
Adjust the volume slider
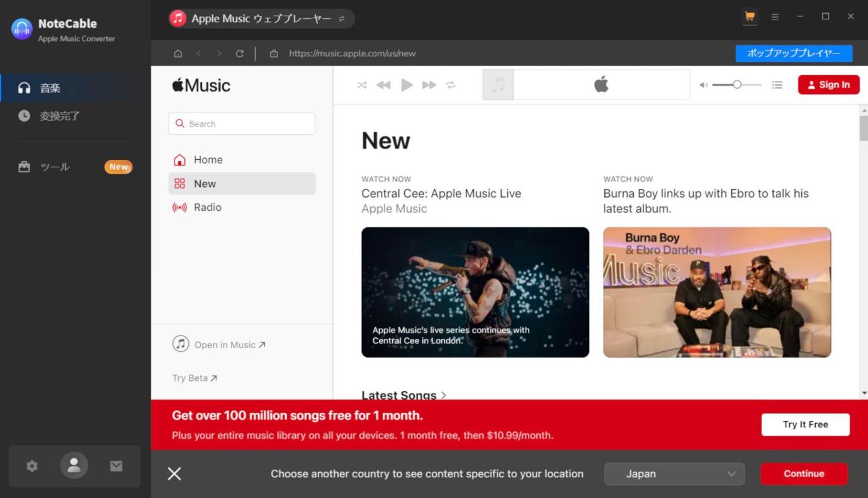(x=736, y=84)
